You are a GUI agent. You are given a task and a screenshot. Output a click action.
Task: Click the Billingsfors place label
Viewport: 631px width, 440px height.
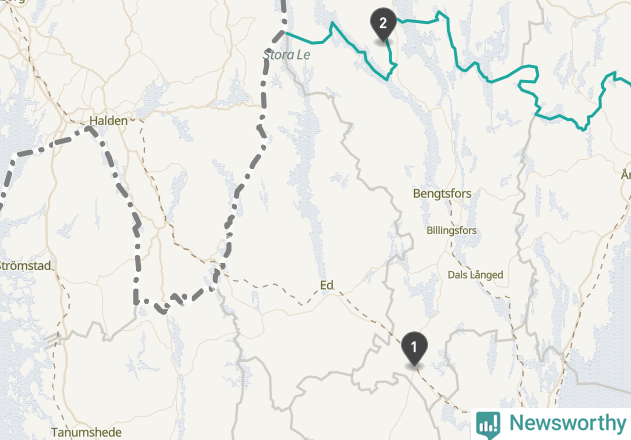451,230
